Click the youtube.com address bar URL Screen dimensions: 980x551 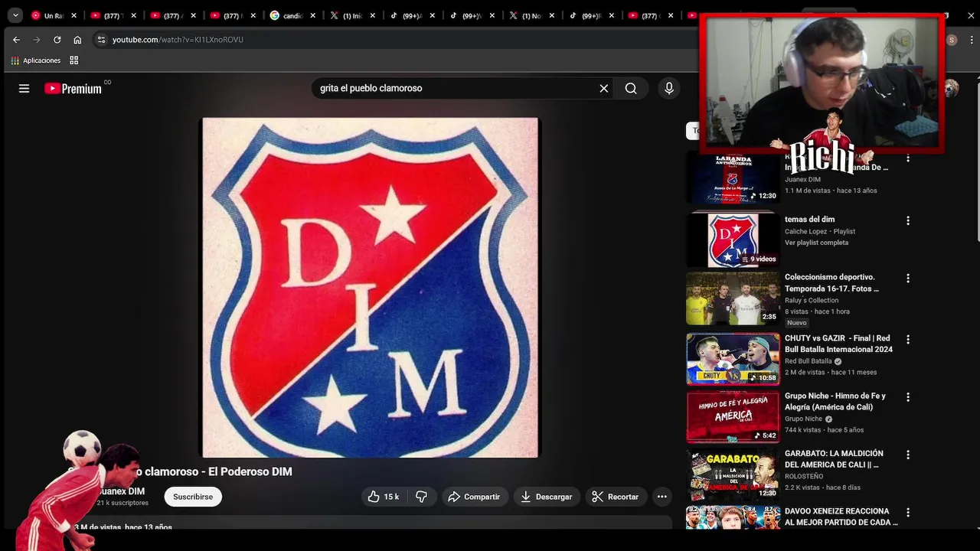(178, 40)
